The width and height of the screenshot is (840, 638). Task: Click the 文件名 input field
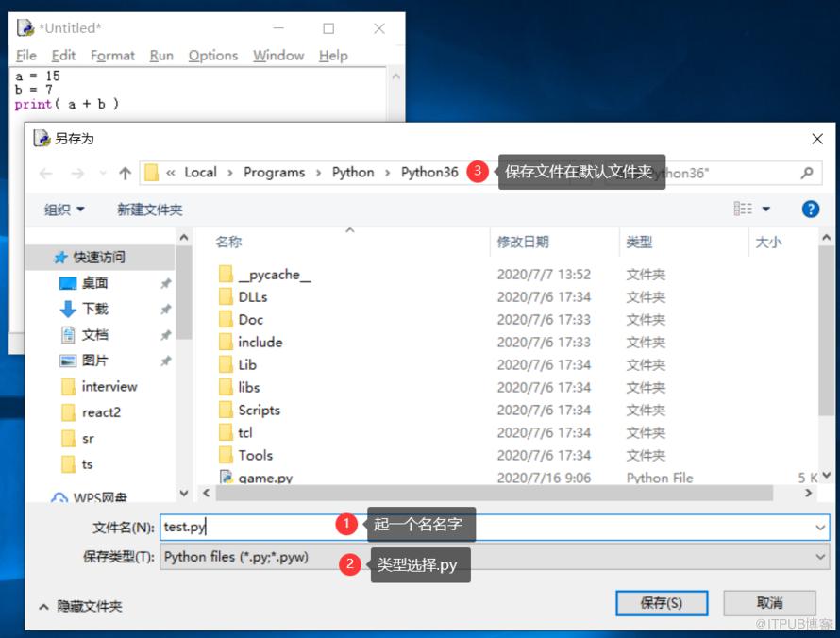(494, 528)
